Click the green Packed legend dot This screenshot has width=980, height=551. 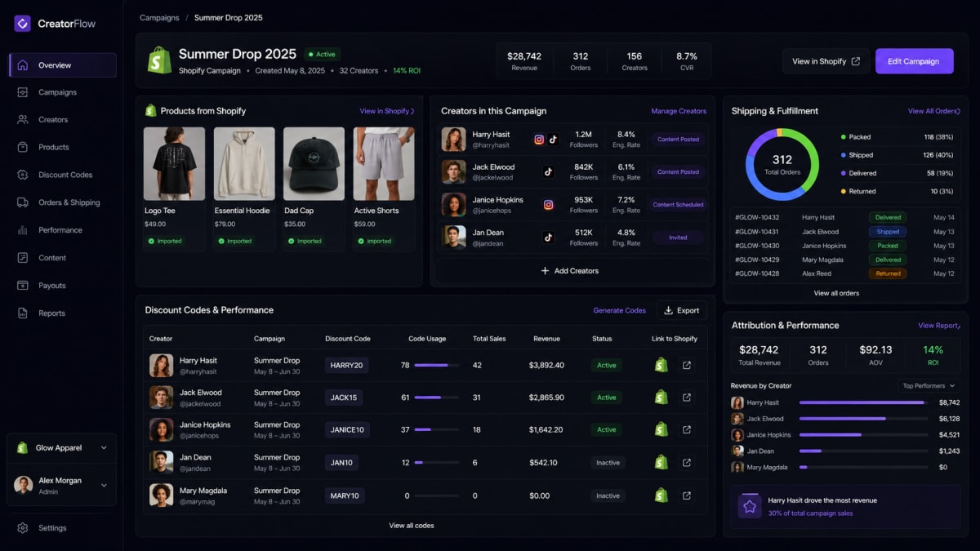[x=843, y=137]
